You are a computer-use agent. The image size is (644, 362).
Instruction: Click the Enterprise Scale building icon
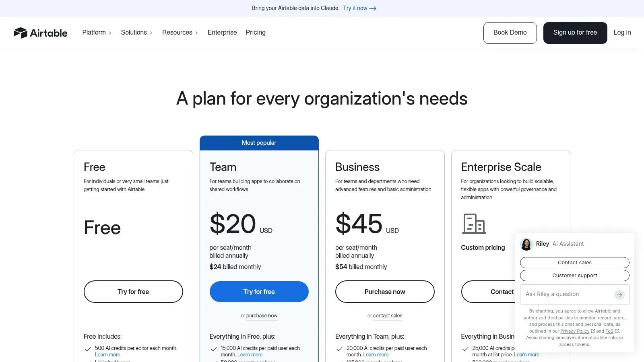(x=474, y=224)
